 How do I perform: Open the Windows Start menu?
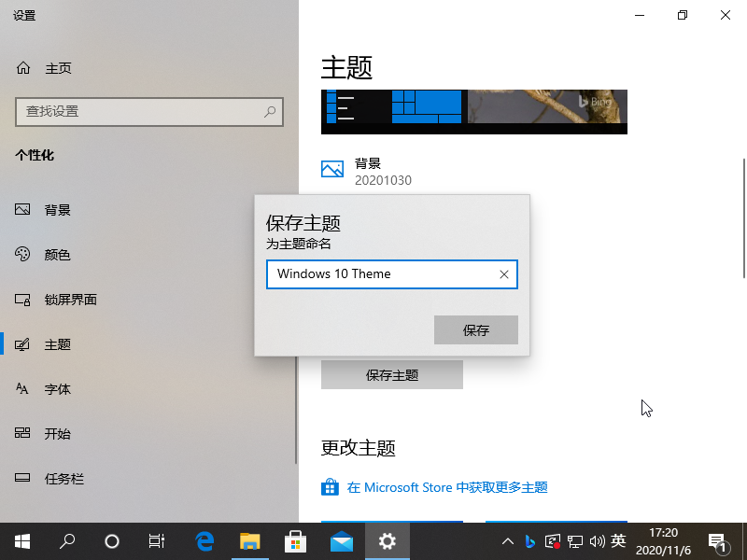click(21, 541)
